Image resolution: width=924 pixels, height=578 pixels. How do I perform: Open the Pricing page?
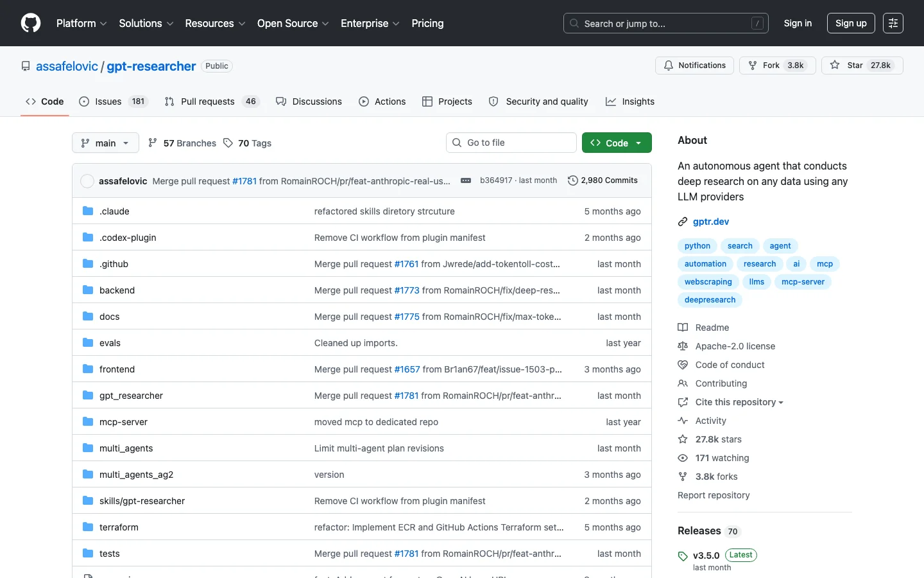click(x=427, y=23)
